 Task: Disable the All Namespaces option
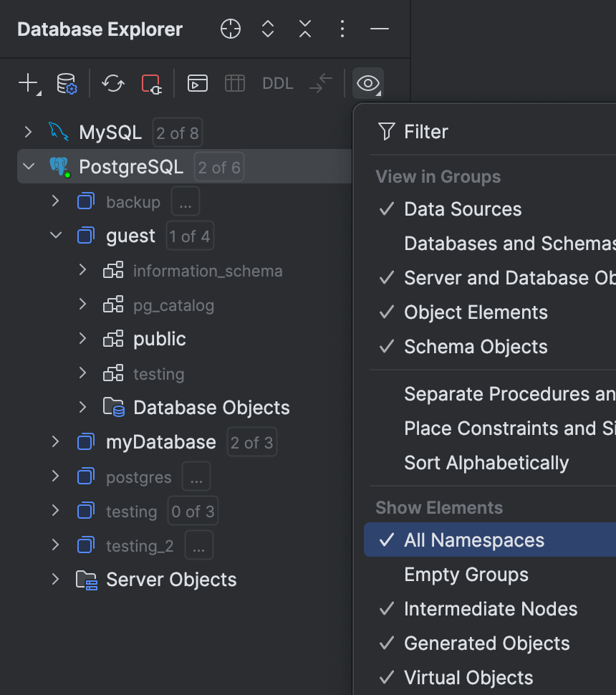pyautogui.click(x=473, y=540)
